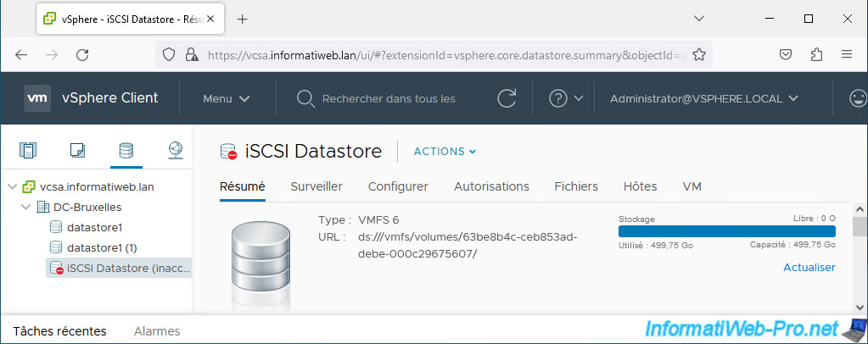Switch to the Résumé tab
The height and width of the screenshot is (344, 868).
pyautogui.click(x=243, y=186)
